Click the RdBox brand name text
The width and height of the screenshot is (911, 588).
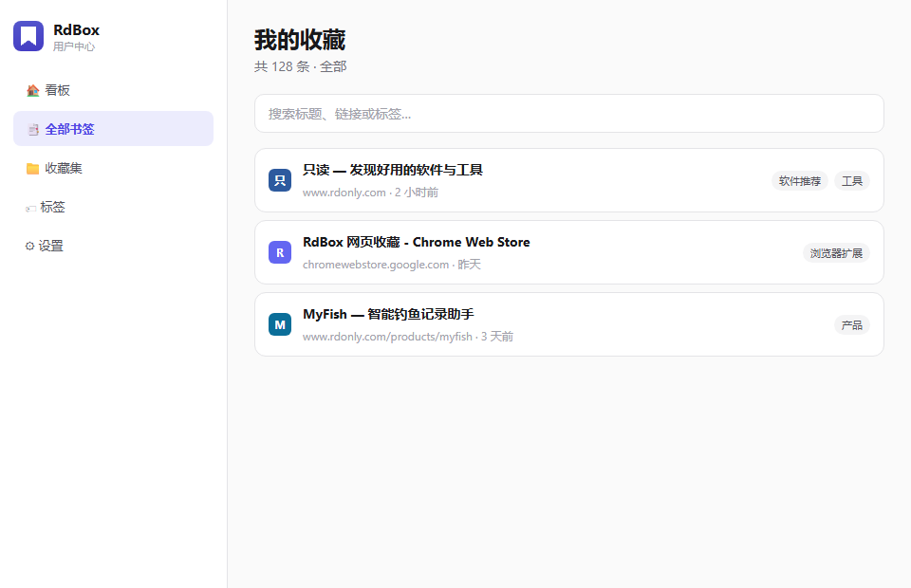[76, 29]
